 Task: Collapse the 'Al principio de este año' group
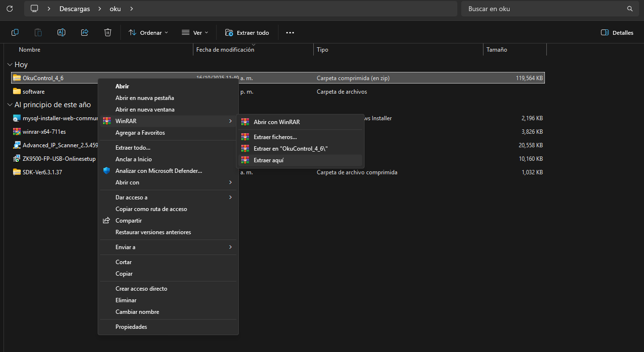10,105
